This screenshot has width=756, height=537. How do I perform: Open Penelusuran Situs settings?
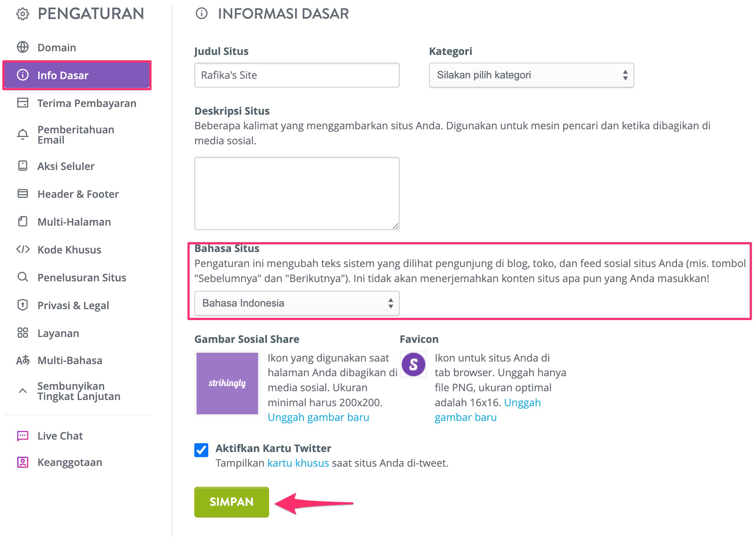tap(82, 277)
